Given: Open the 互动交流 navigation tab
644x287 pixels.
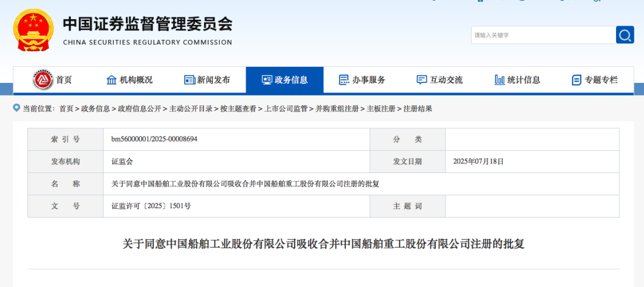Looking at the screenshot, I should point(440,80).
